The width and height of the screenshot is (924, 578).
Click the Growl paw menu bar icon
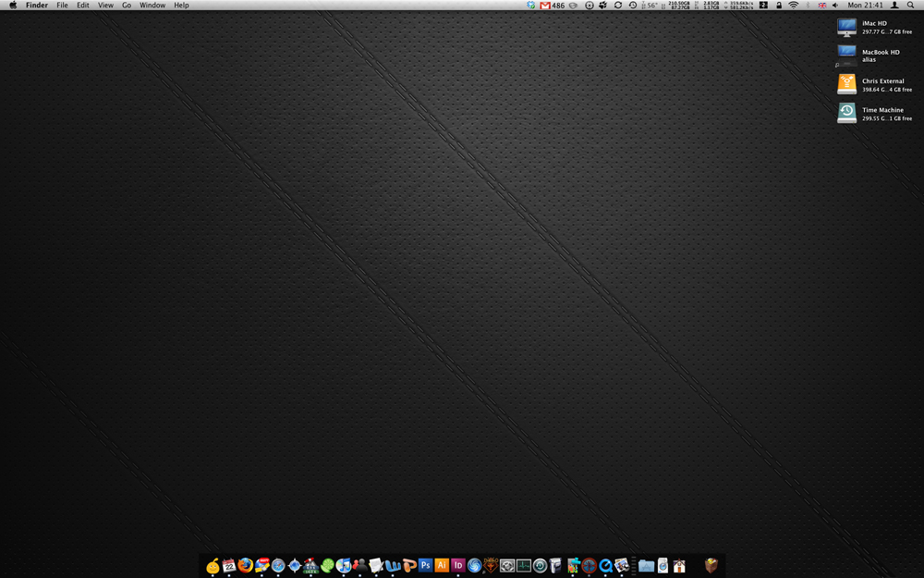[x=602, y=5]
